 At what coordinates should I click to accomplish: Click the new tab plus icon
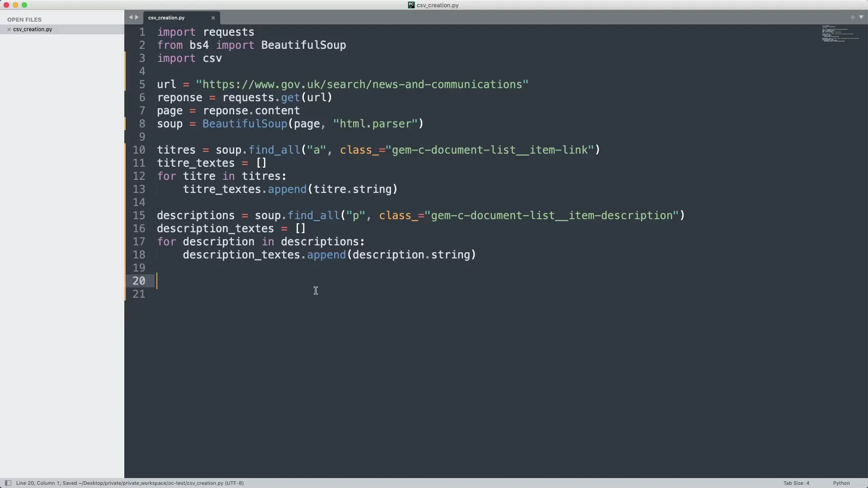tap(853, 17)
